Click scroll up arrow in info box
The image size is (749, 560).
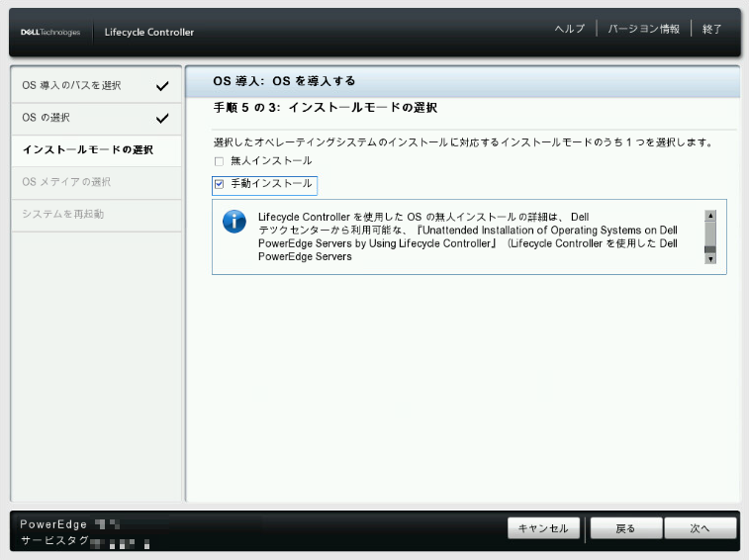[x=710, y=216]
